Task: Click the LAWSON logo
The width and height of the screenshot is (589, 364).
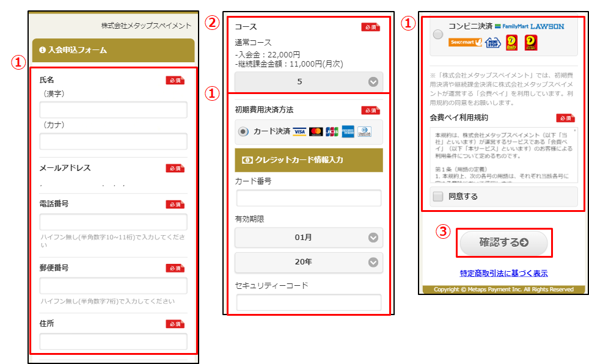Action: [547, 26]
